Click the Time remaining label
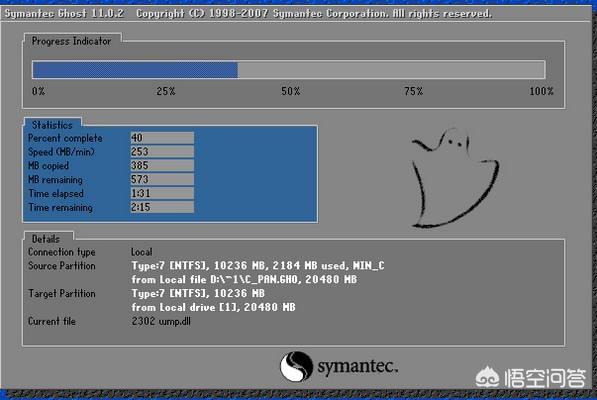This screenshot has height=400, width=597. [x=61, y=207]
